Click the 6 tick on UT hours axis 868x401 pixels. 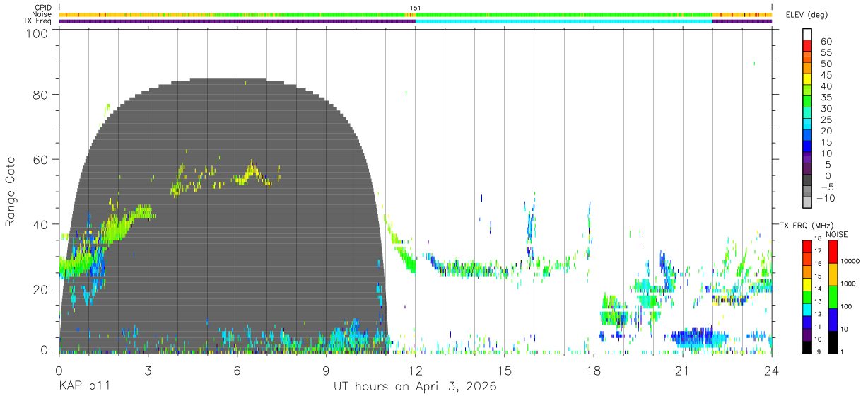237,370
